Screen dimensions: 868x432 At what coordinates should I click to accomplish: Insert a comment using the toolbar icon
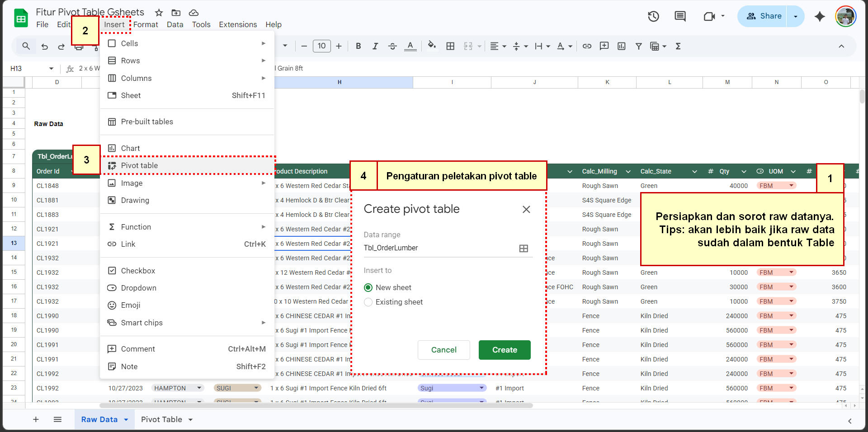click(x=604, y=46)
